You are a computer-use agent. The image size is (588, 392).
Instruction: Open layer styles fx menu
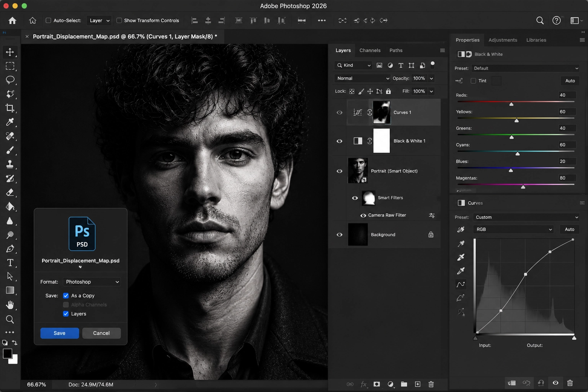[364, 384]
